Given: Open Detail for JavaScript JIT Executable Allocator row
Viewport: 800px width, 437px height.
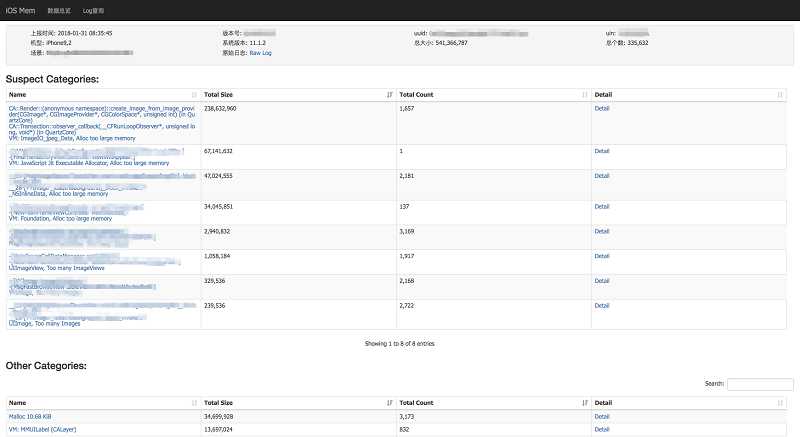Looking at the screenshot, I should (602, 151).
